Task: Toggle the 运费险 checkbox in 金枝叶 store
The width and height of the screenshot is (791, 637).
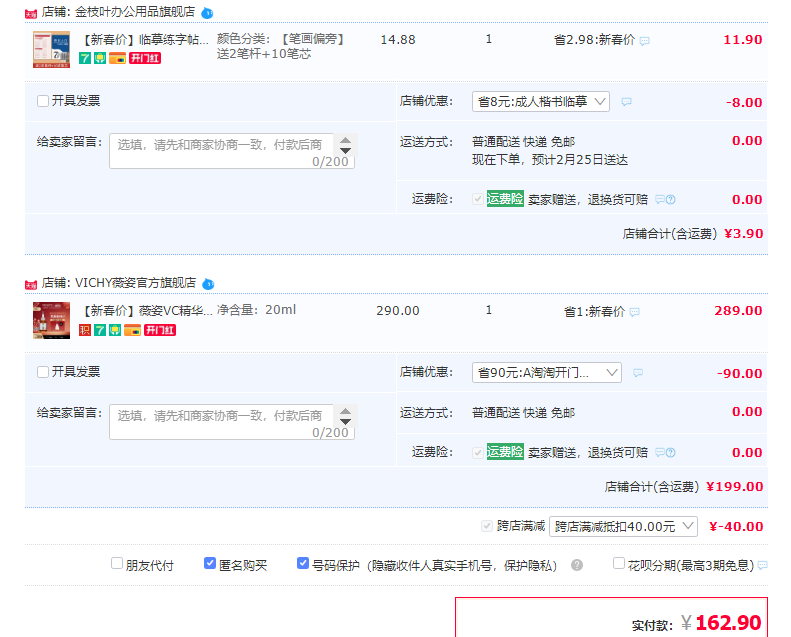Action: coord(477,199)
